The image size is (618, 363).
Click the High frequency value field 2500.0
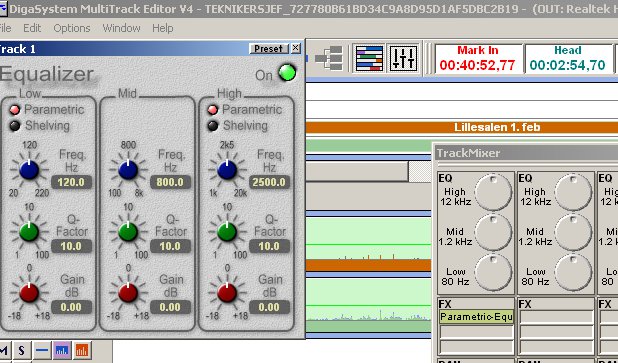point(269,182)
